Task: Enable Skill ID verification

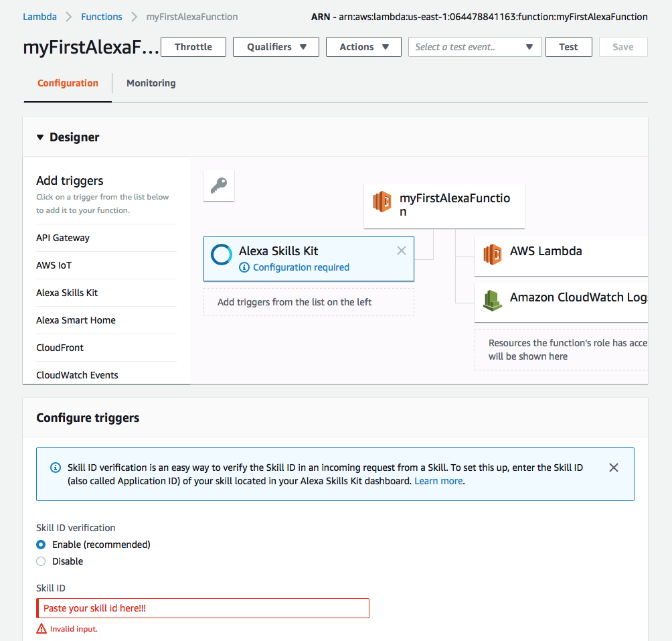Action: point(41,545)
